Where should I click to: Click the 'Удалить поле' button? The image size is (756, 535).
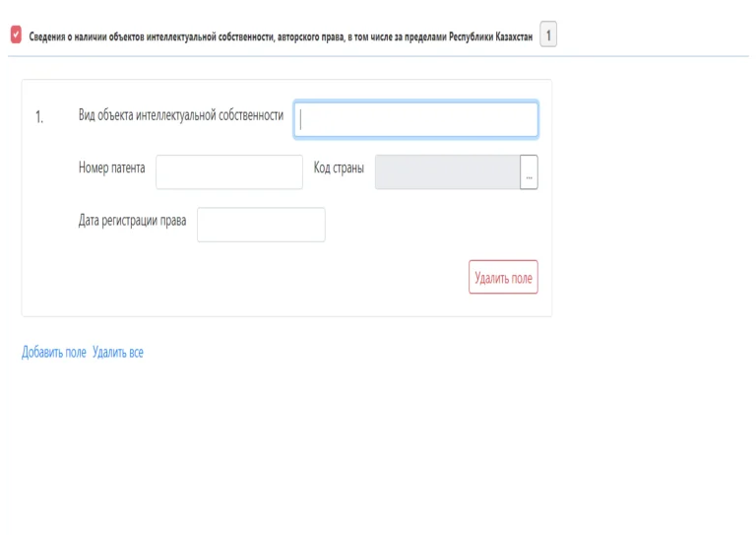point(503,278)
